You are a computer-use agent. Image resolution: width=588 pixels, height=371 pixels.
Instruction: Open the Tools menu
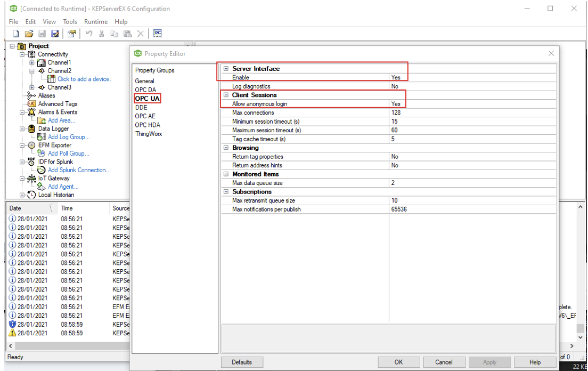(x=70, y=22)
